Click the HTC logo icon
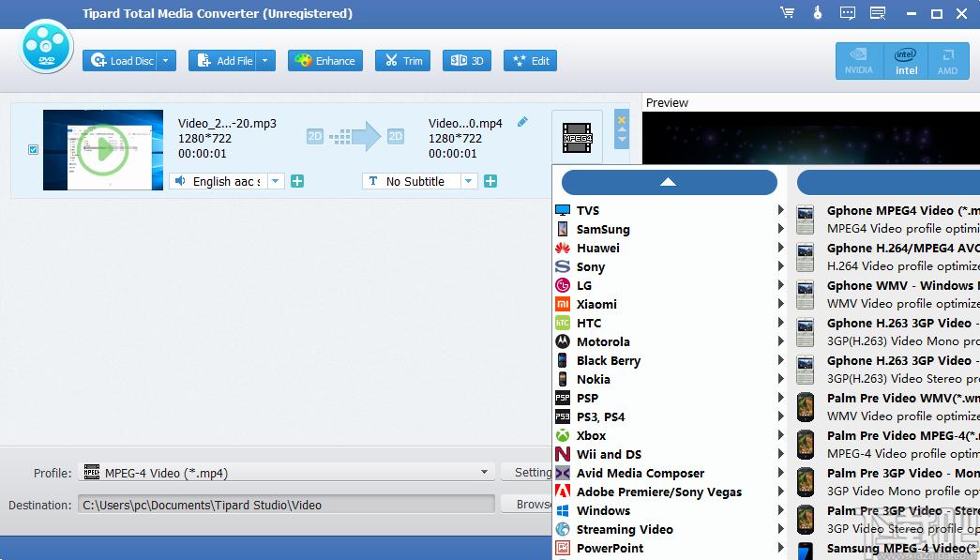This screenshot has height=560, width=980. [x=563, y=323]
